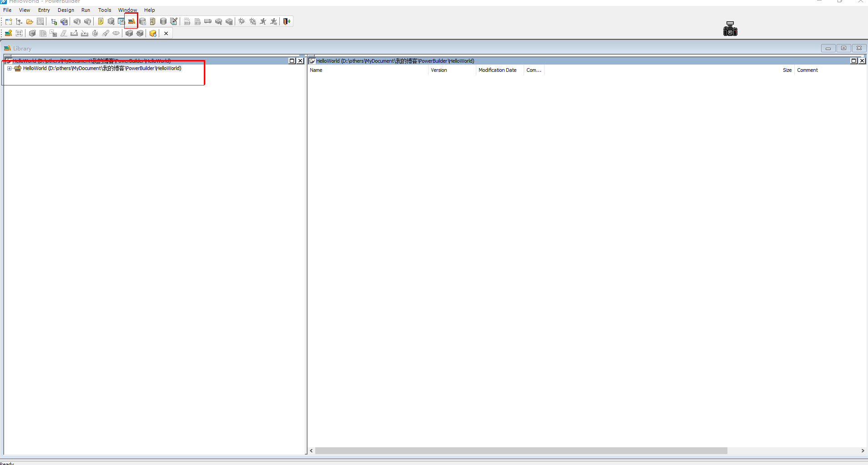Toggle the Output window toolbar icon
Viewport: 868px width, 465px height.
64,21
